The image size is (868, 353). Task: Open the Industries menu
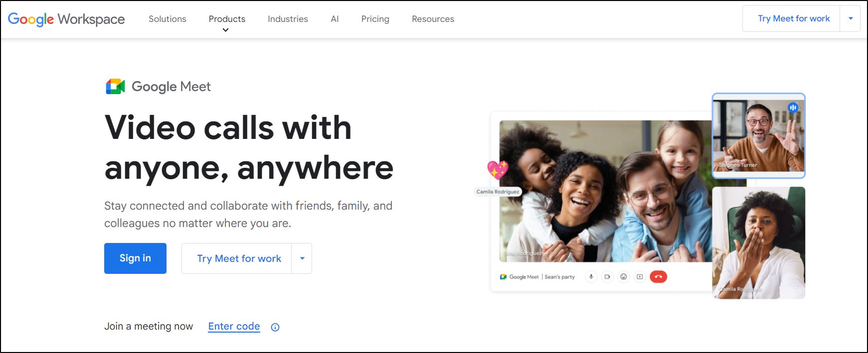pos(288,19)
